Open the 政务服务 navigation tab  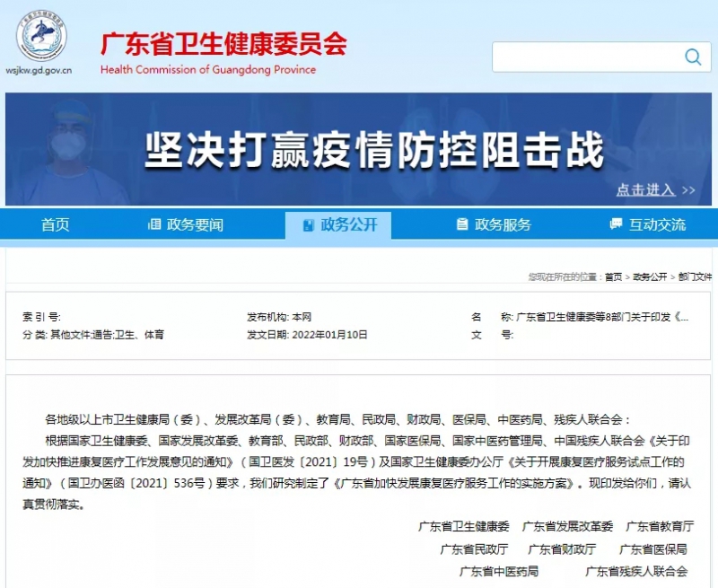pos(503,225)
